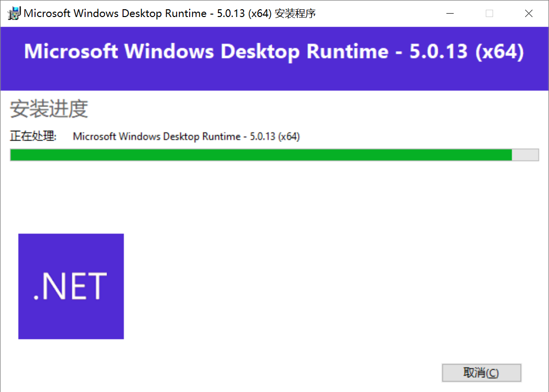549x392 pixels.
Task: Click the 正在处理: label
Action: tap(33, 136)
